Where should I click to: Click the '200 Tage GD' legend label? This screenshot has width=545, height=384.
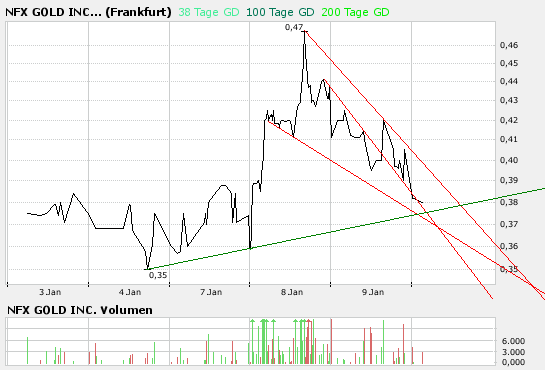(x=355, y=13)
